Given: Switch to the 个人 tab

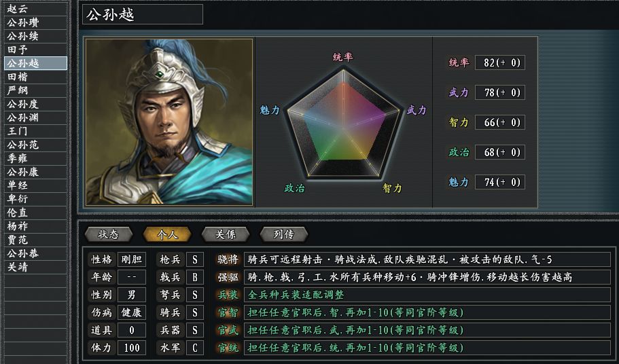Looking at the screenshot, I should 166,234.
